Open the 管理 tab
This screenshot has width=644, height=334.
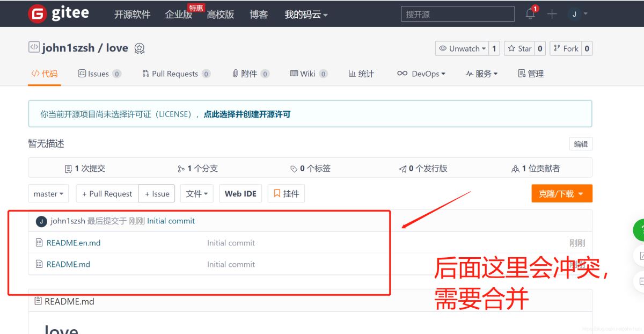[x=531, y=74]
